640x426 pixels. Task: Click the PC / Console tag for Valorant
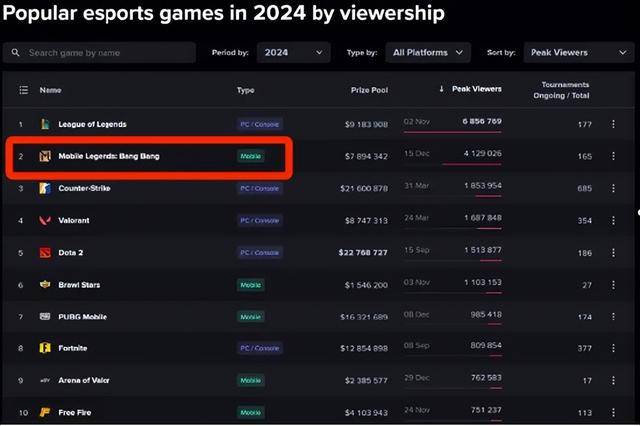[260, 220]
